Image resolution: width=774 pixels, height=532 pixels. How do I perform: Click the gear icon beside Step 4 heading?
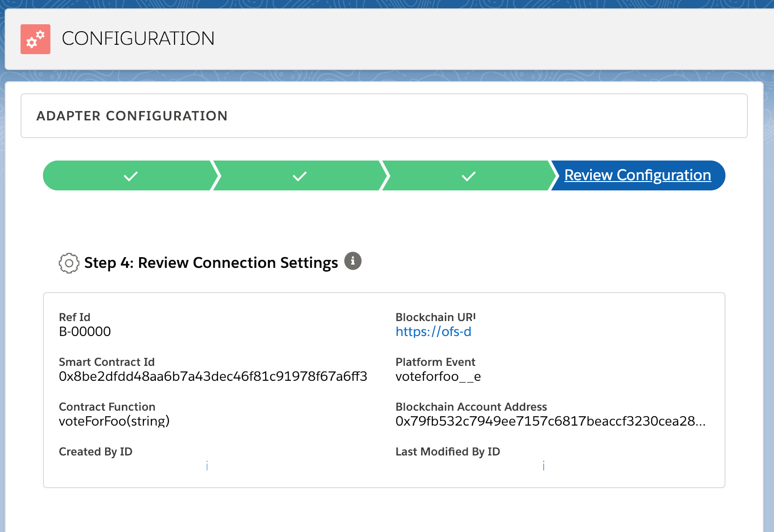69,263
